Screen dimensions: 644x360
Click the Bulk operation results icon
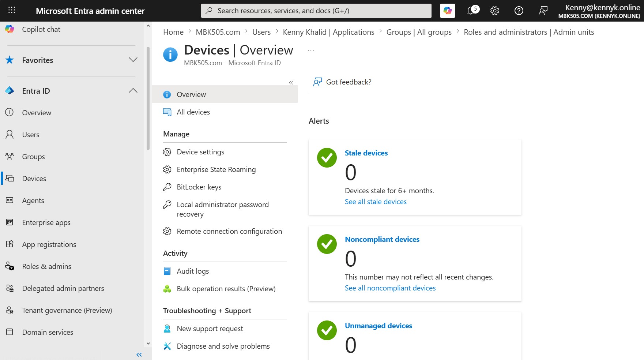pyautogui.click(x=167, y=289)
